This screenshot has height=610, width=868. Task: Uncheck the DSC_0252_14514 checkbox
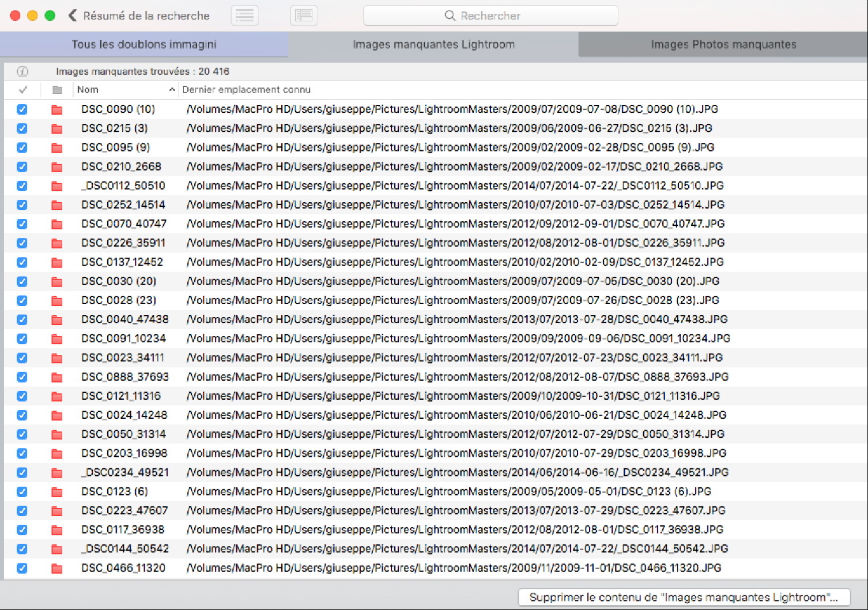[x=22, y=205]
